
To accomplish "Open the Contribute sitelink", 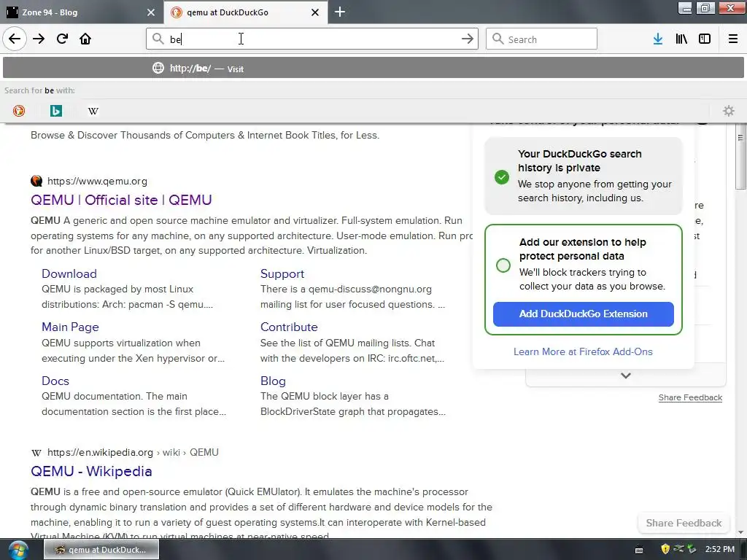I will pos(289,327).
